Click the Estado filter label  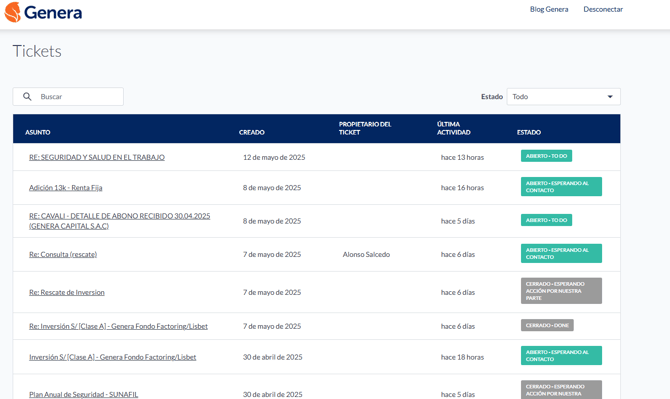(x=492, y=97)
